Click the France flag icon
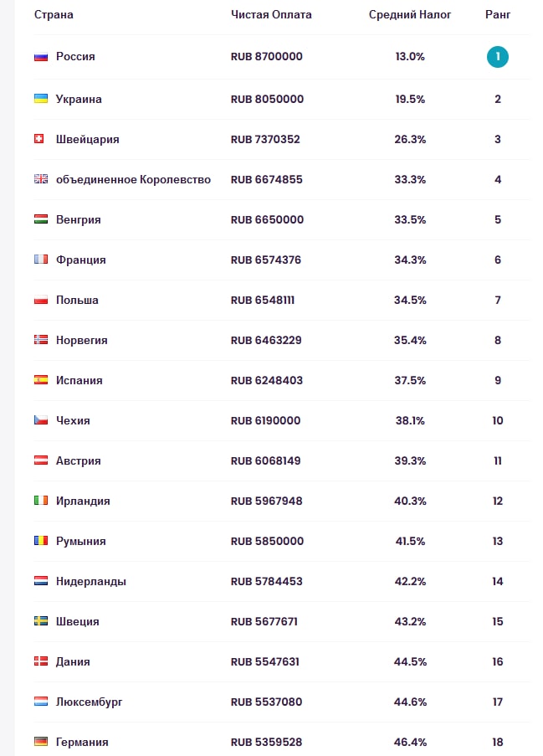 tap(41, 260)
